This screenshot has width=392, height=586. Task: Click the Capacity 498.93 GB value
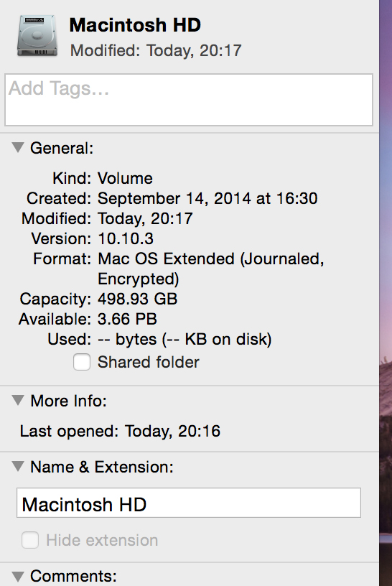pyautogui.click(x=138, y=299)
